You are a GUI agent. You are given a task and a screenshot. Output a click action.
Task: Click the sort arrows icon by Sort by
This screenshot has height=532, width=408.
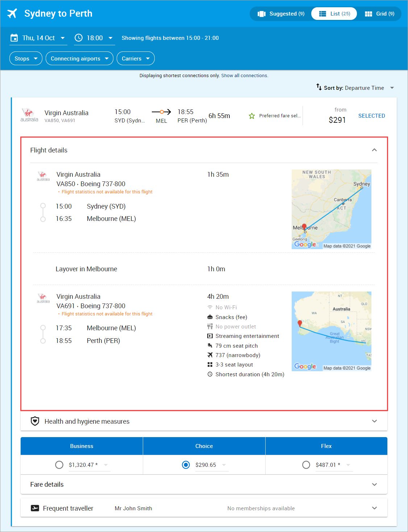319,87
